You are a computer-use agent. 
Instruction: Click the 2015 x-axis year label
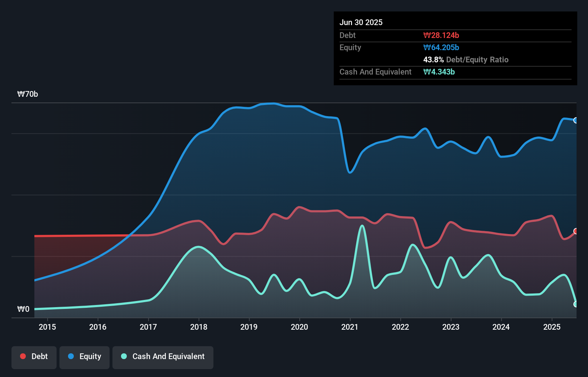[47, 327]
